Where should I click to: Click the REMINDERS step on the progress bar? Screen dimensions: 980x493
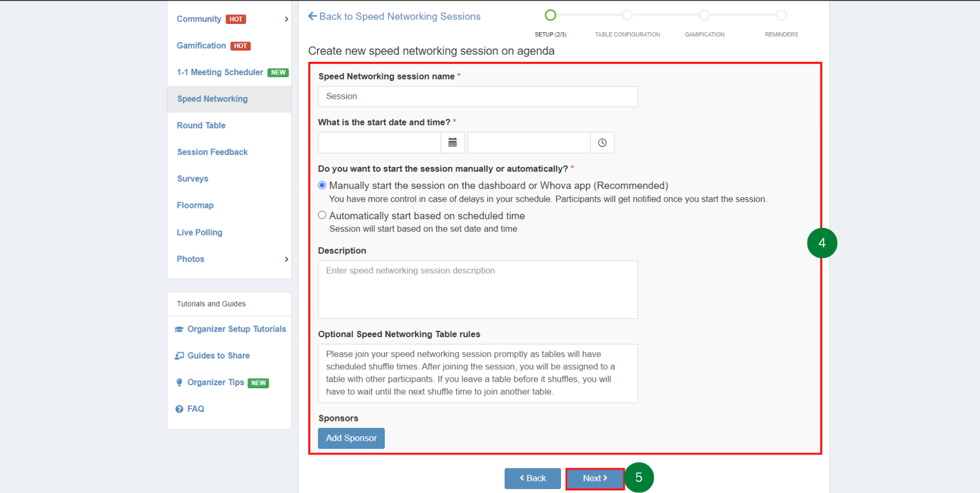pos(781,15)
